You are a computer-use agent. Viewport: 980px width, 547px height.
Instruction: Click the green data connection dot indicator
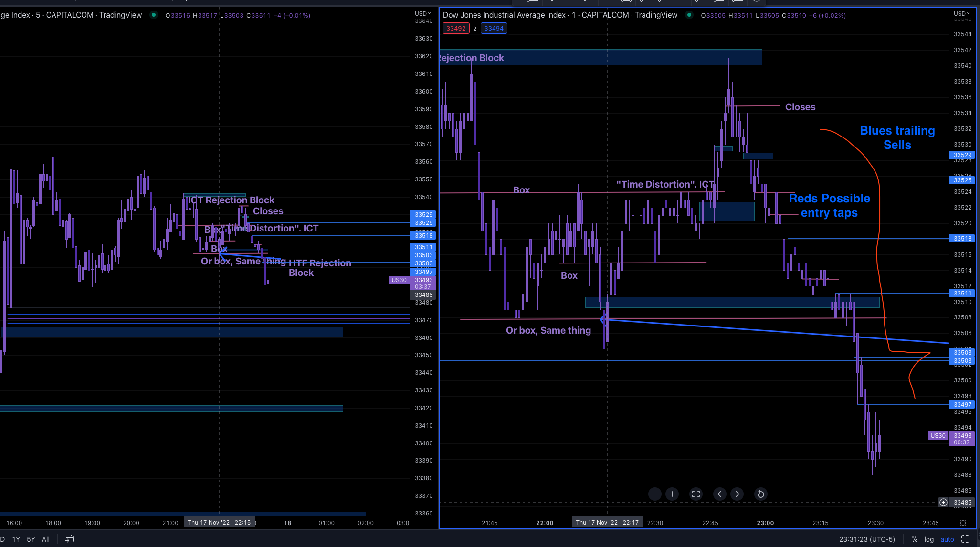(689, 15)
